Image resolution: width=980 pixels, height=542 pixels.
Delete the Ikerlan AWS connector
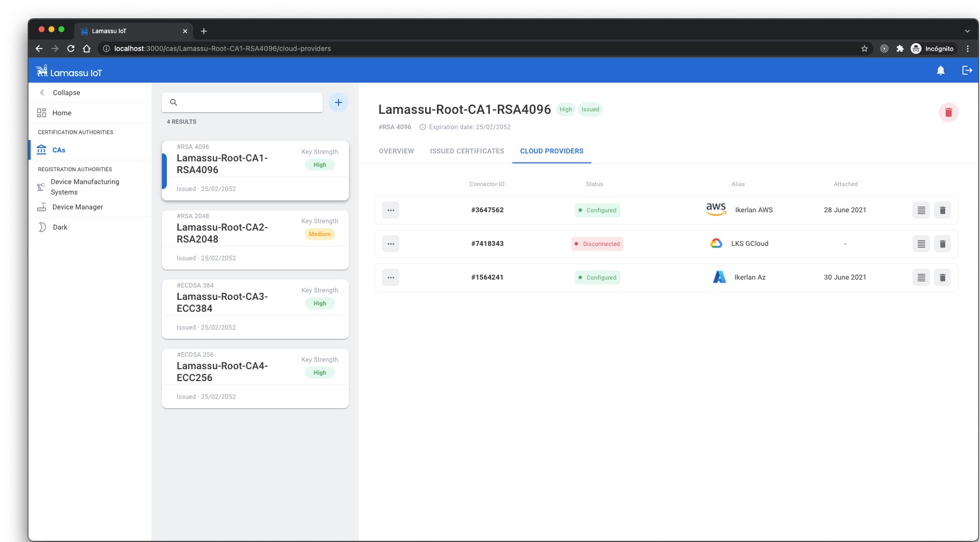942,210
